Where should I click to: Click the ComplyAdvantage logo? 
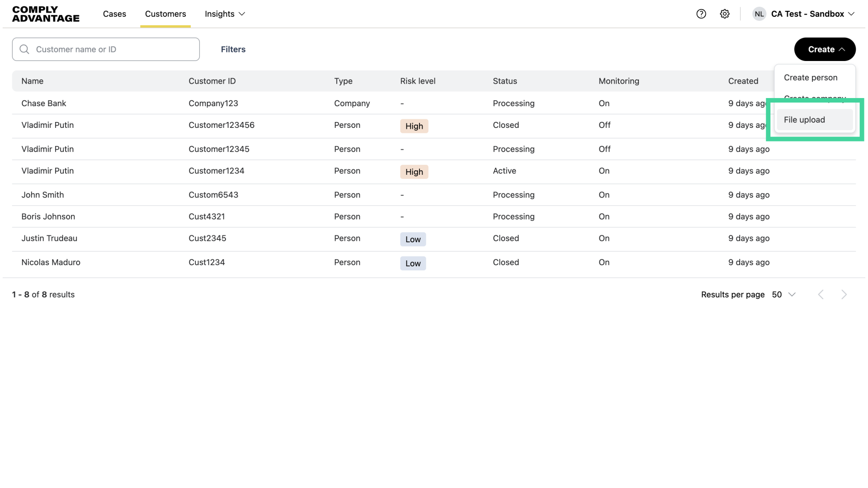(x=46, y=14)
